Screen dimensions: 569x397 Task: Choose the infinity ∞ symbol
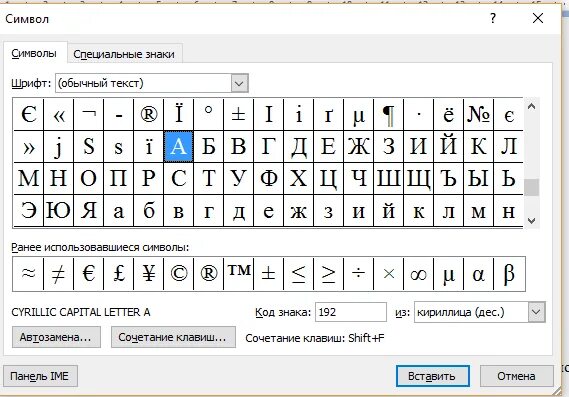point(419,274)
